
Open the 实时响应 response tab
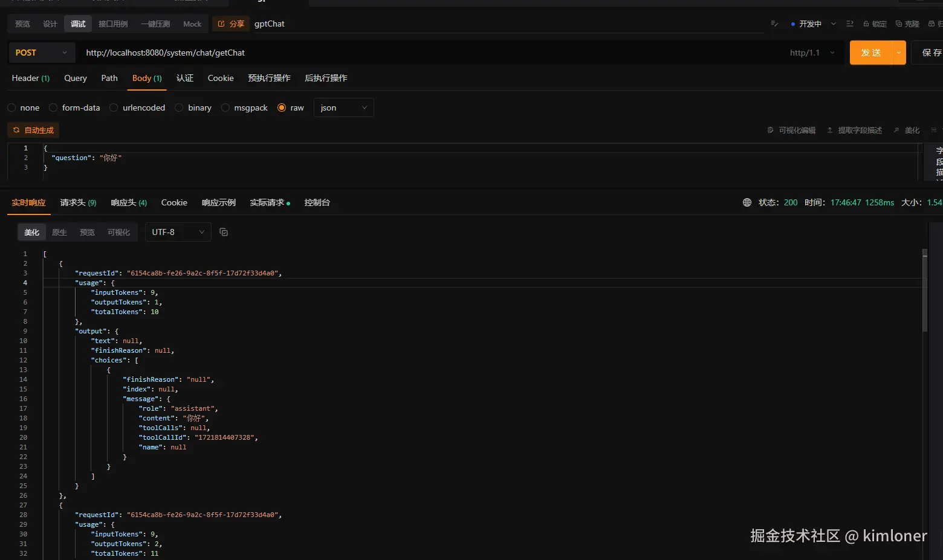click(x=28, y=202)
